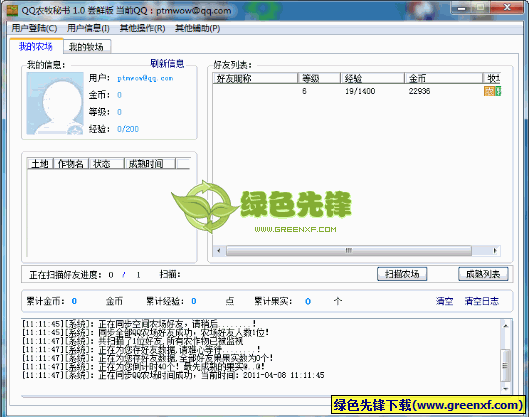Click the 扫描农场 button
The width and height of the screenshot is (529, 417).
coord(402,274)
